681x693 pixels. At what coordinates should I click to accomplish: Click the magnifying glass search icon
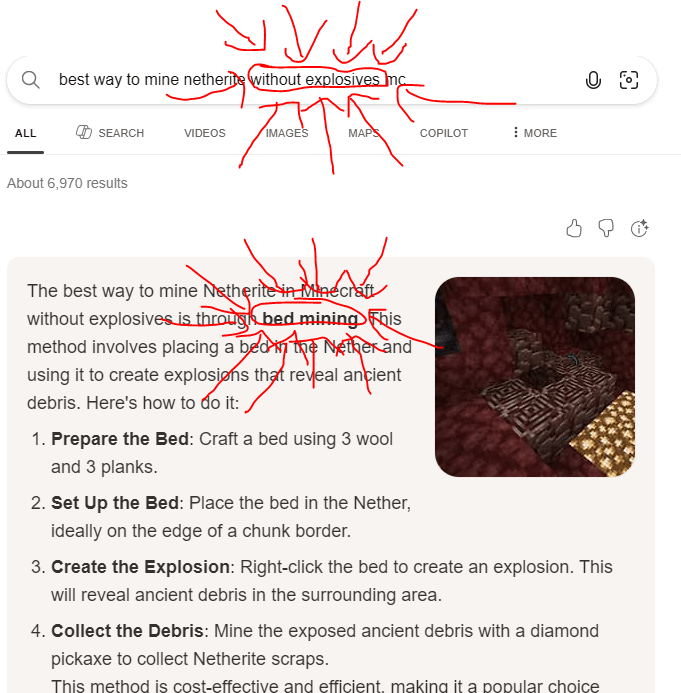point(30,80)
